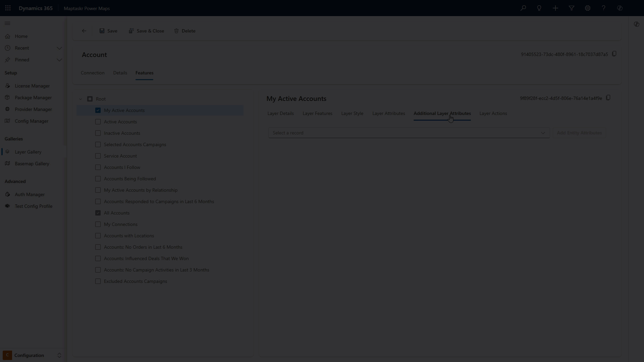
Task: Uncheck the My Active Accounts checkbox
Action: tap(98, 110)
